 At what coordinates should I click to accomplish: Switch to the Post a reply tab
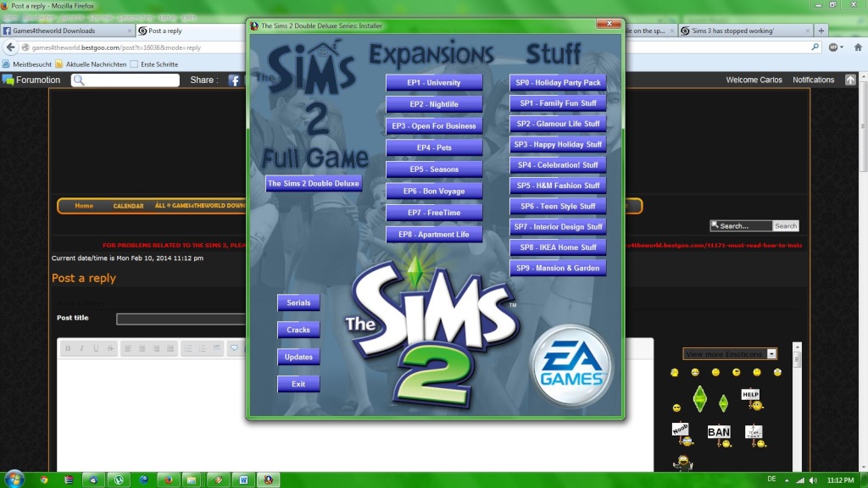point(191,31)
